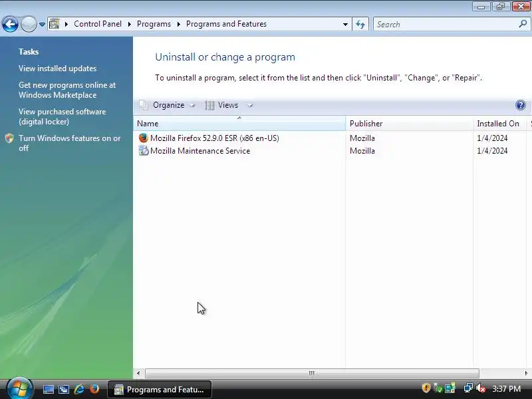The height and width of the screenshot is (399, 532).
Task: Expand arrow after Control Panel breadcrumb
Action: 129,24
